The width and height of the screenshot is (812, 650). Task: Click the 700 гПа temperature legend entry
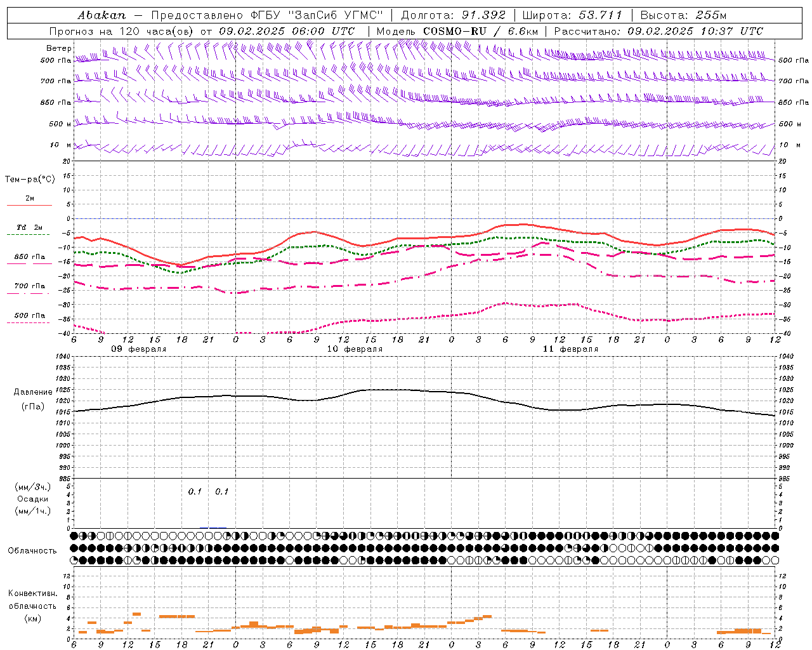30,286
